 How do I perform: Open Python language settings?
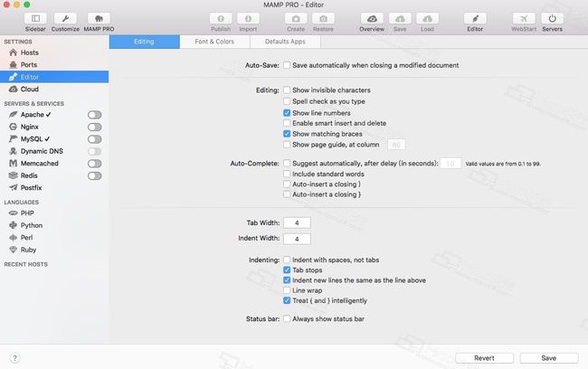tap(32, 225)
